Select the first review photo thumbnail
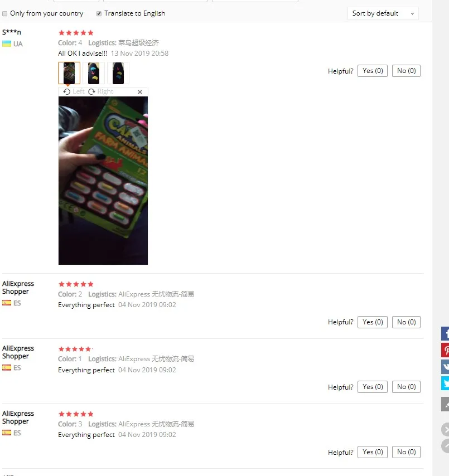The width and height of the screenshot is (449, 476). pos(69,73)
